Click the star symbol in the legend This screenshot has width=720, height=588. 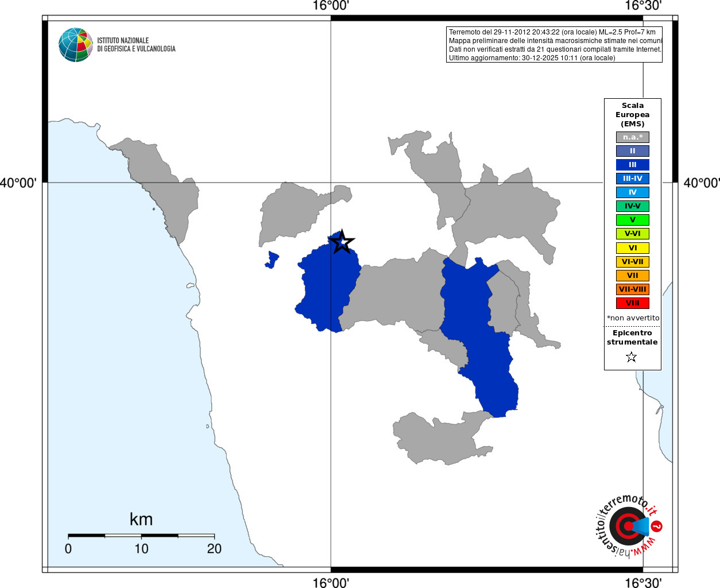[632, 357]
